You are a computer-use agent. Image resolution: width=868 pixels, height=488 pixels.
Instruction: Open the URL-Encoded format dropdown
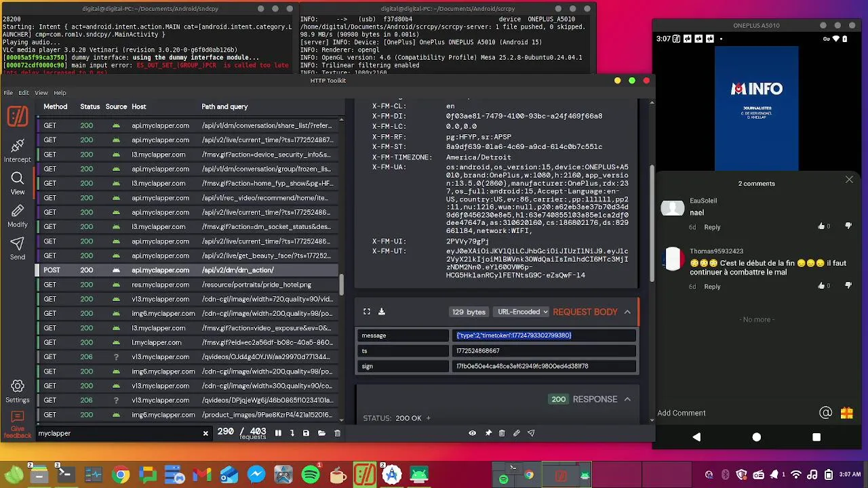click(x=521, y=312)
